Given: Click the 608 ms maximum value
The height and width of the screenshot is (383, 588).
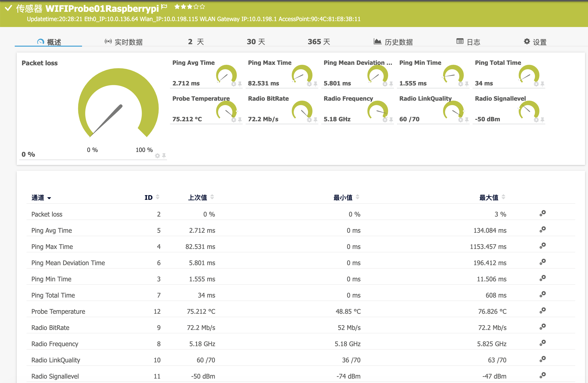Looking at the screenshot, I should 496,295.
